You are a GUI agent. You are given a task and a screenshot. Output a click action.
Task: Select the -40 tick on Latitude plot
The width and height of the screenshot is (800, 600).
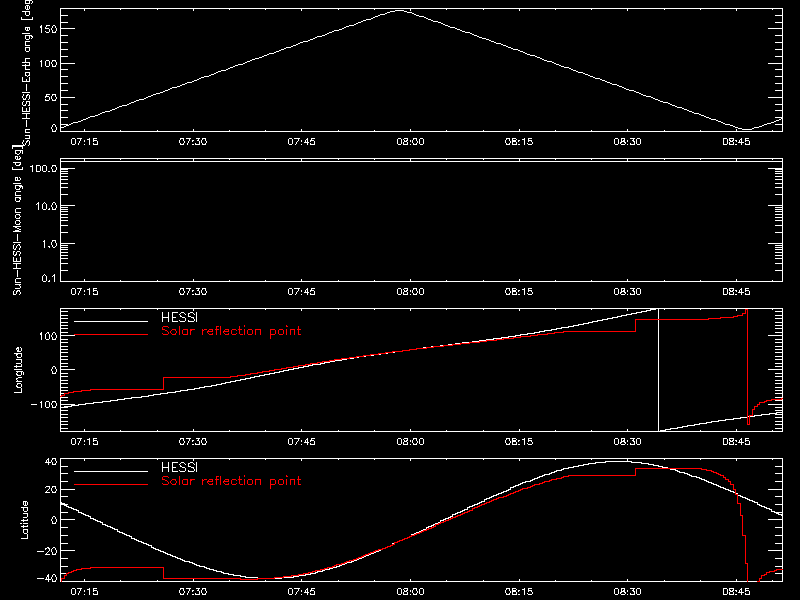[x=47, y=579]
